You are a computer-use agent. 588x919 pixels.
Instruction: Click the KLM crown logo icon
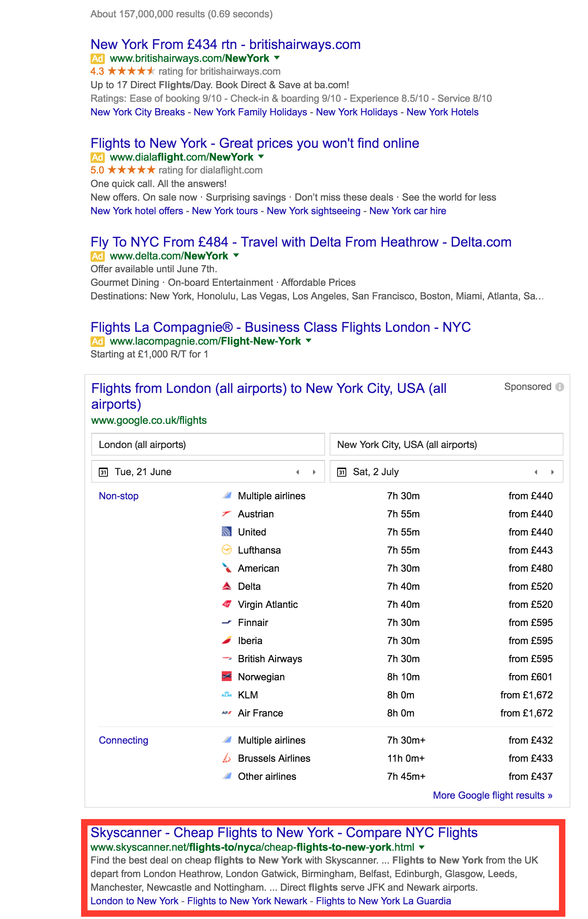tap(227, 695)
